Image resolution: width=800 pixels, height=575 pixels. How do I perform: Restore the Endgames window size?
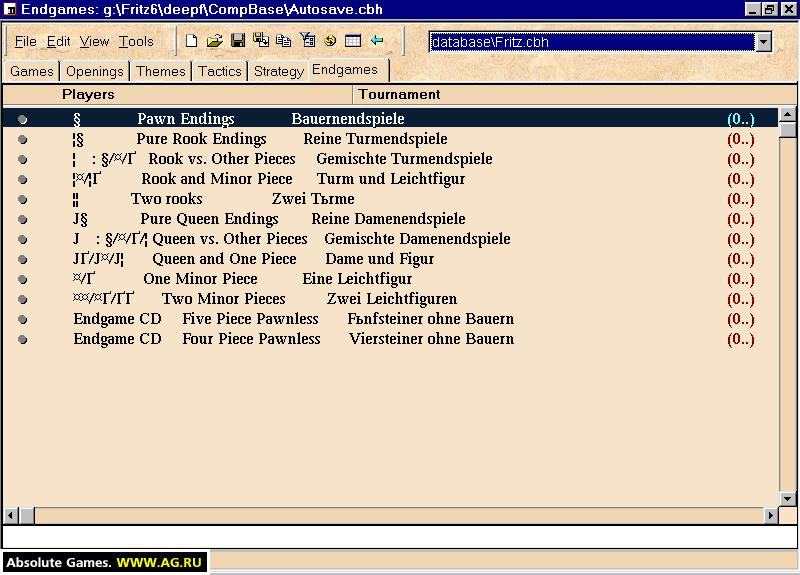pos(769,10)
